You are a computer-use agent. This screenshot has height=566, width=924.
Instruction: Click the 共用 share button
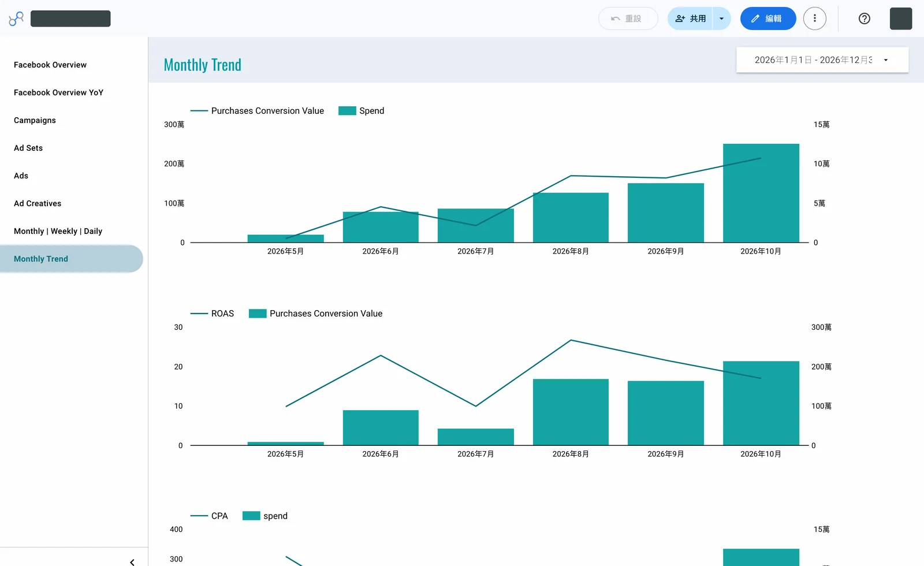point(691,18)
